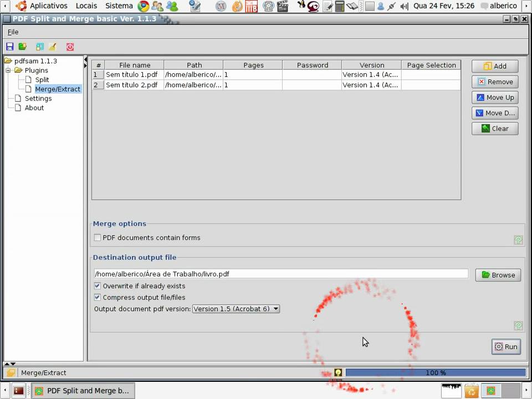The width and height of the screenshot is (532, 399).
Task: Uncheck Compress output file/files
Action: coord(98,297)
